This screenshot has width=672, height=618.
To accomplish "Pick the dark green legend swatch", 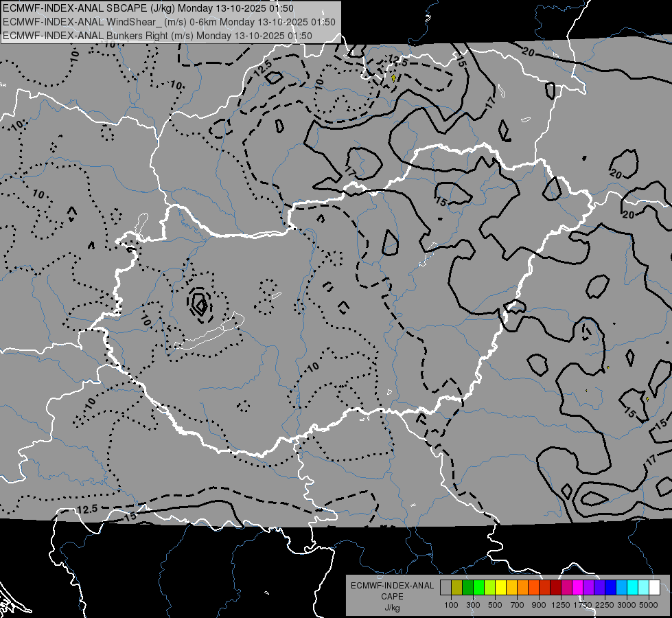I will (467, 588).
